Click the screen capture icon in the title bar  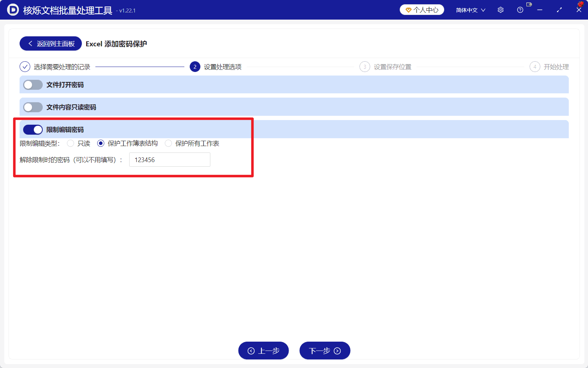point(529,5)
